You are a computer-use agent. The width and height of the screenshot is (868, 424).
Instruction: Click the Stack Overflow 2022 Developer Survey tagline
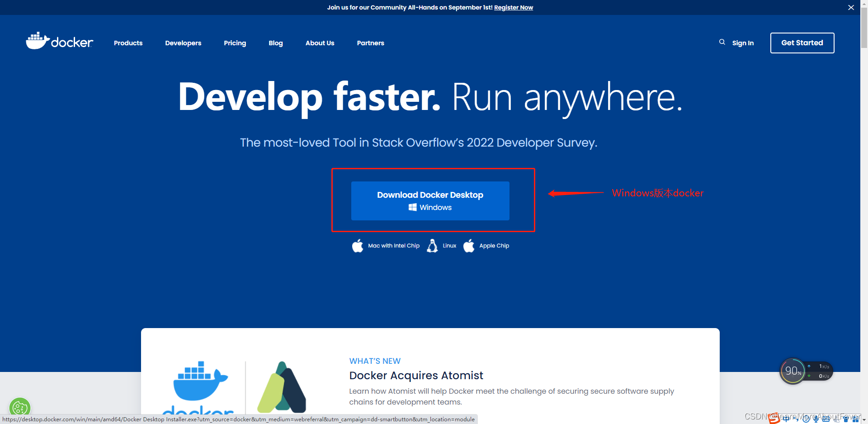[419, 143]
